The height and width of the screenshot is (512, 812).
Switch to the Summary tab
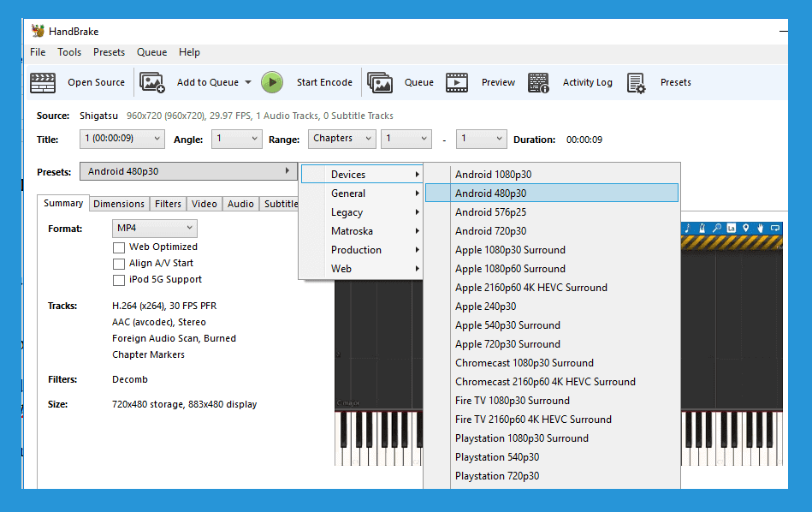63,203
